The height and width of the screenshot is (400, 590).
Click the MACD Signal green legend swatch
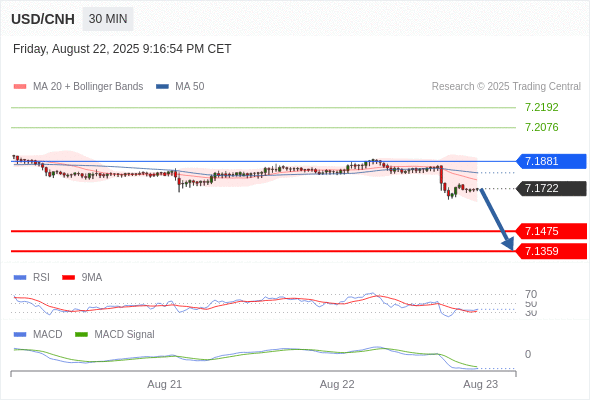81,335
